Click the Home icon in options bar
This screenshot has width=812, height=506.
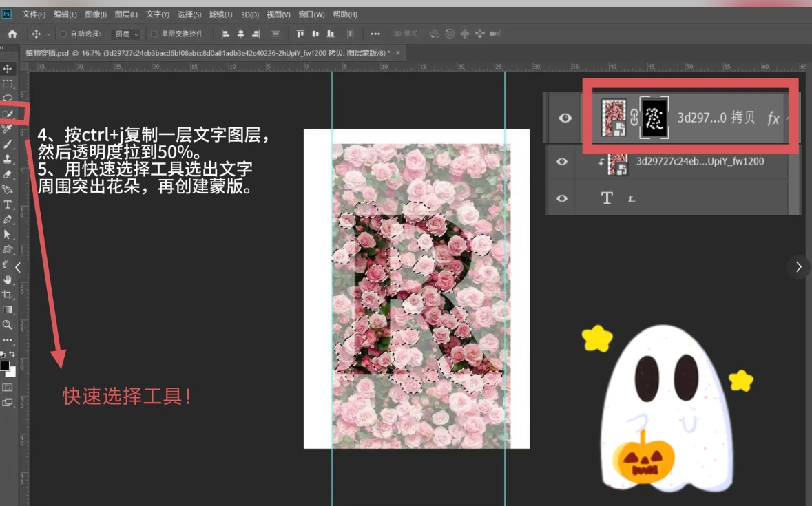coord(12,34)
